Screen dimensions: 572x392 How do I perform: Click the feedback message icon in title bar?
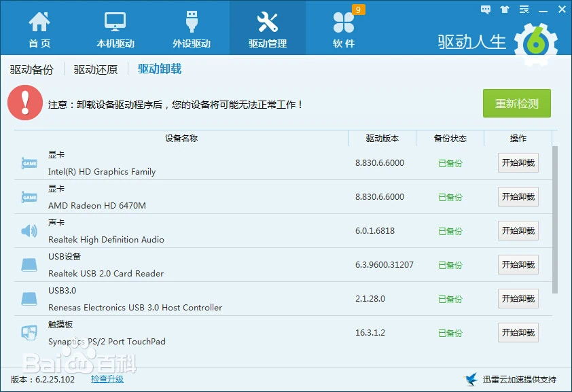tap(484, 9)
